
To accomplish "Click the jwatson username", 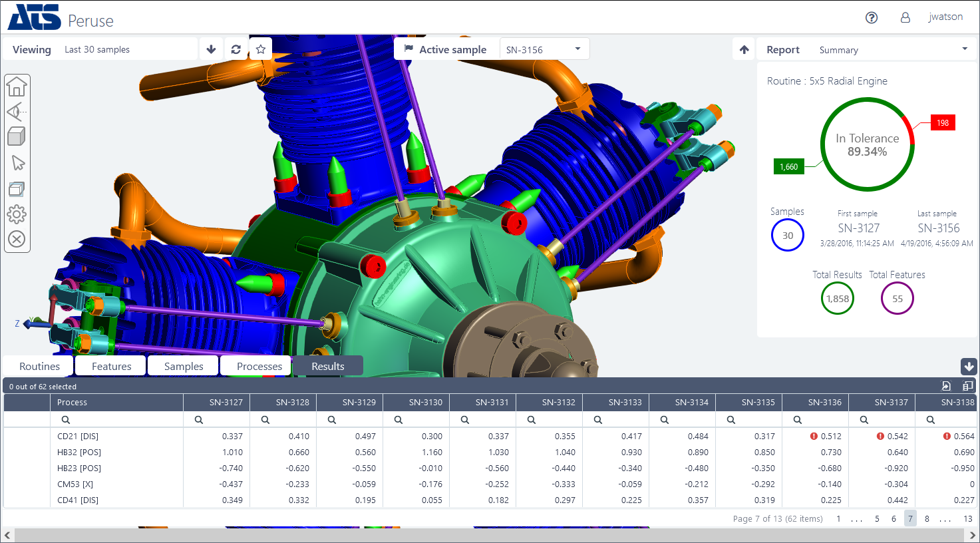I will [945, 17].
